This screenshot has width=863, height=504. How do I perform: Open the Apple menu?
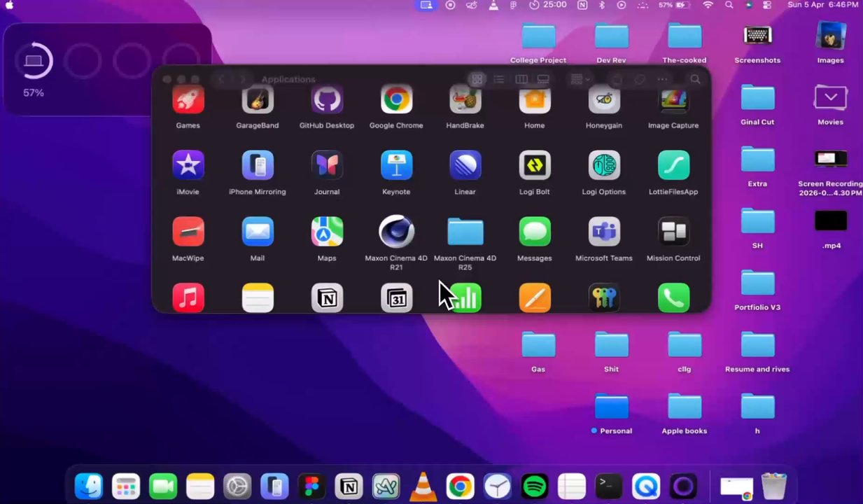10,5
